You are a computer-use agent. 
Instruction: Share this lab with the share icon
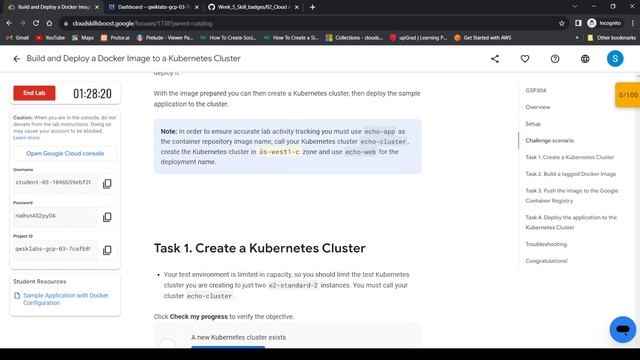(x=495, y=59)
